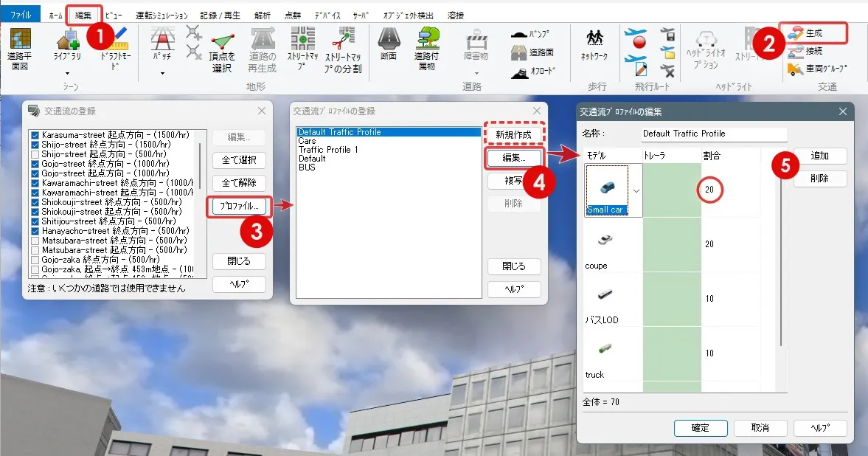Image resolution: width=868 pixels, height=456 pixels.
Task: Click the プロファイル... button
Action: (239, 207)
